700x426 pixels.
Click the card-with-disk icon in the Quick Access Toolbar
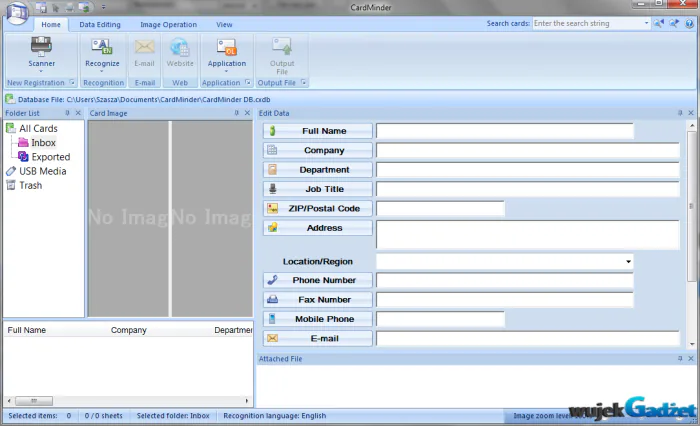(x=41, y=7)
